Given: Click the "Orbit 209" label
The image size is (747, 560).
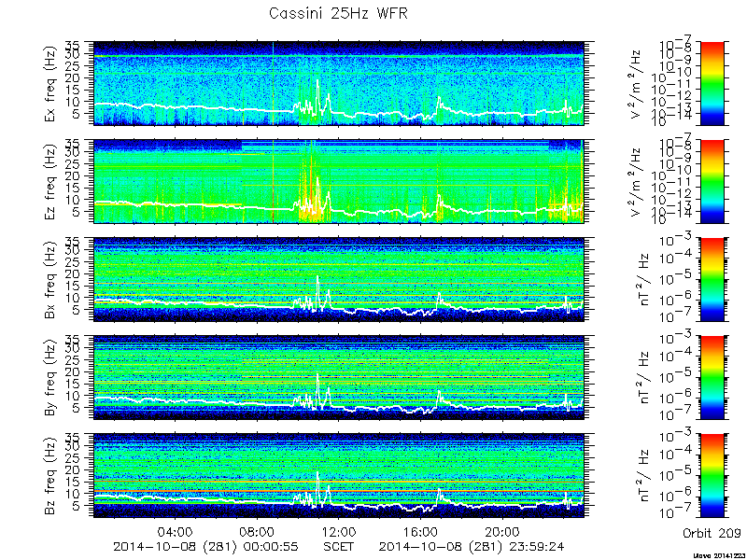Looking at the screenshot, I should coord(712,532).
